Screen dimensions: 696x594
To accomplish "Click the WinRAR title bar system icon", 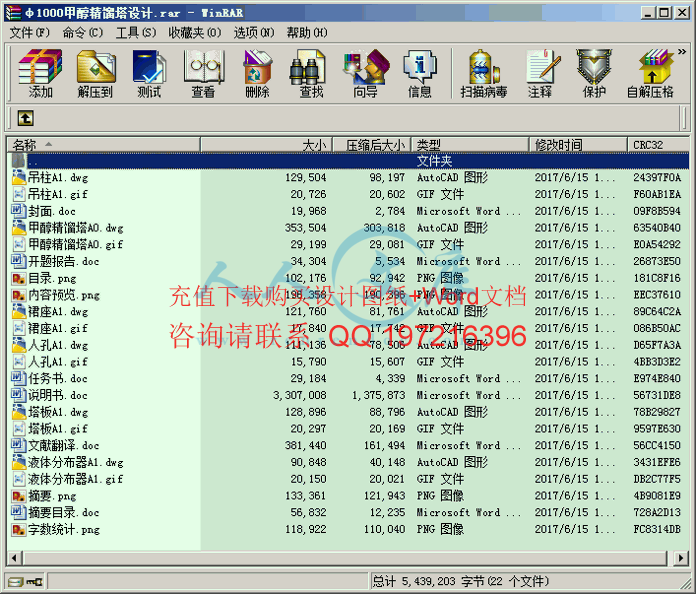I will pos(13,13).
